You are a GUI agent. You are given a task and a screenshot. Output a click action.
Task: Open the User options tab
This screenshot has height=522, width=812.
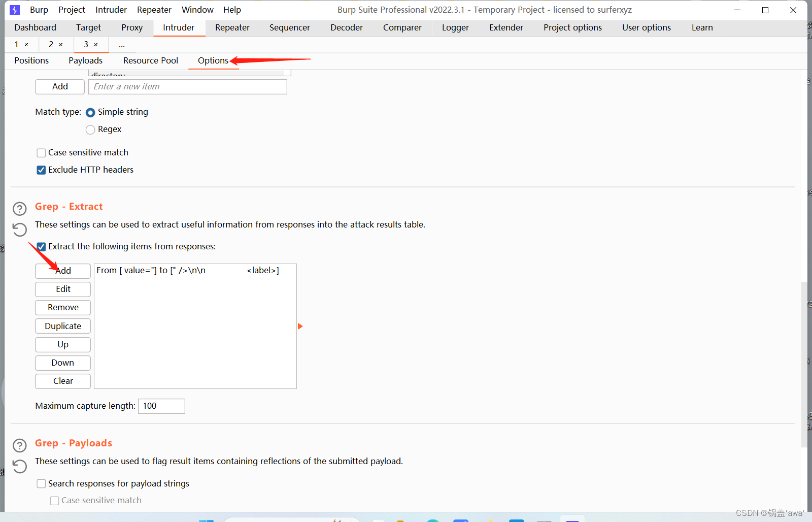[647, 27]
